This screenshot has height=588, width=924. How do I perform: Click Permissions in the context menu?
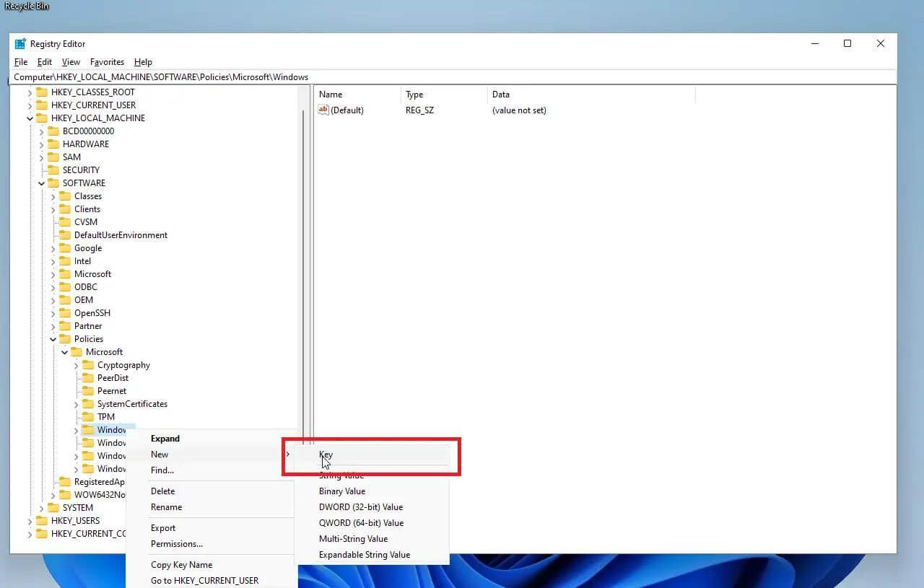pos(177,544)
